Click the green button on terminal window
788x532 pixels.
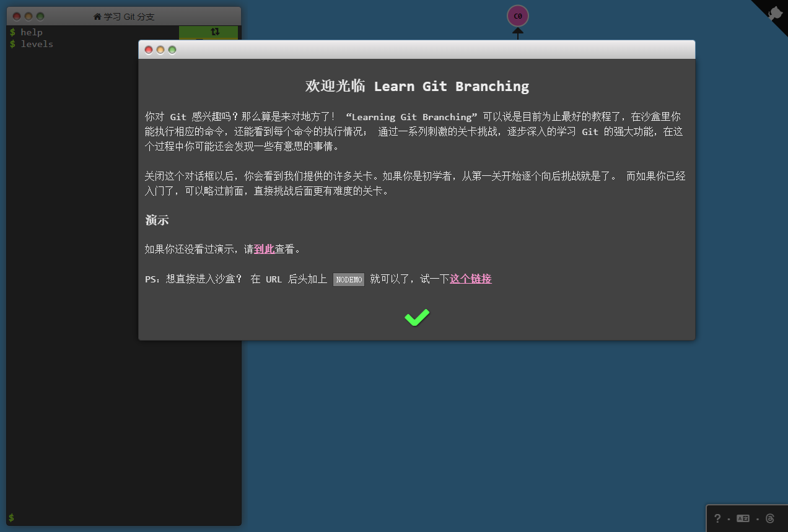pos(40,17)
